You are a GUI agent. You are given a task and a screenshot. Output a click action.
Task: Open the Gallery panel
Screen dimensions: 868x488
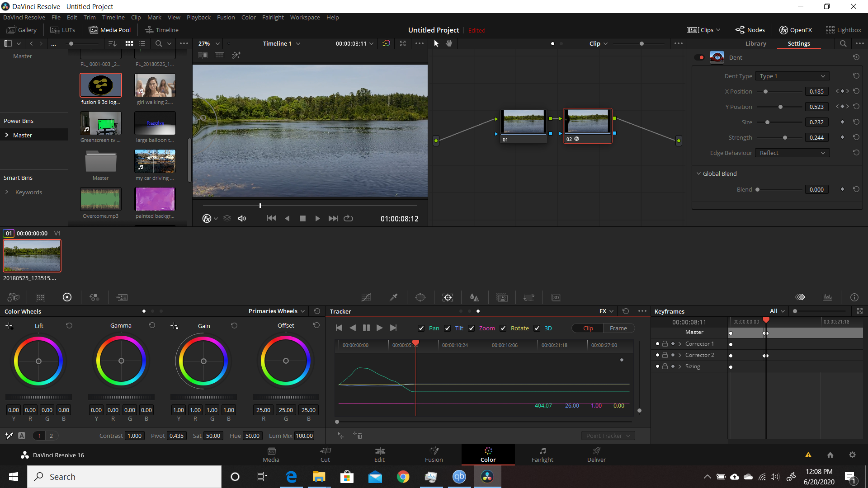(22, 30)
